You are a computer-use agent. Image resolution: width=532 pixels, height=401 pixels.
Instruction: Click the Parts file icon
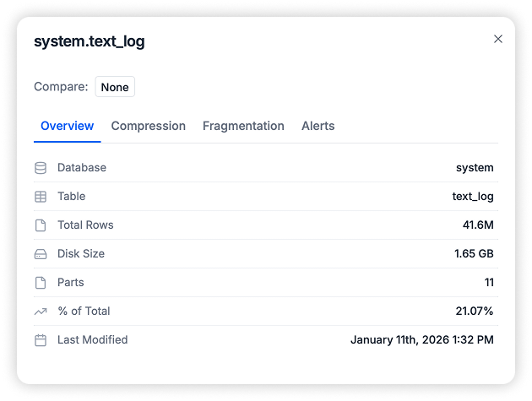[41, 283]
